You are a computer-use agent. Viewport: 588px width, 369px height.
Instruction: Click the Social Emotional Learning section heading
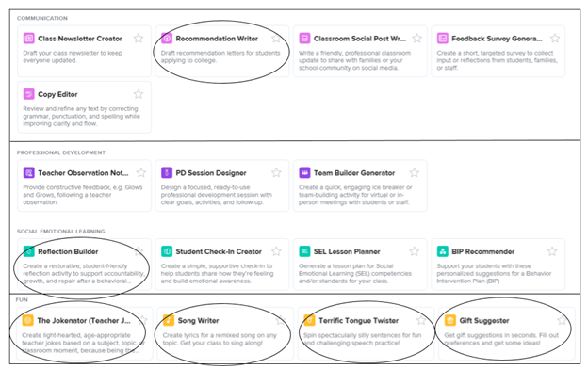[x=60, y=232]
